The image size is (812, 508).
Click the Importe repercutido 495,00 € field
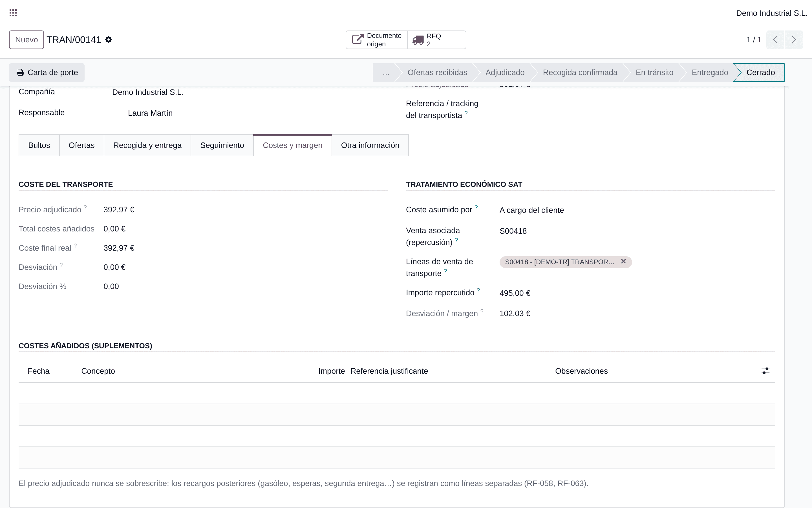637,293
